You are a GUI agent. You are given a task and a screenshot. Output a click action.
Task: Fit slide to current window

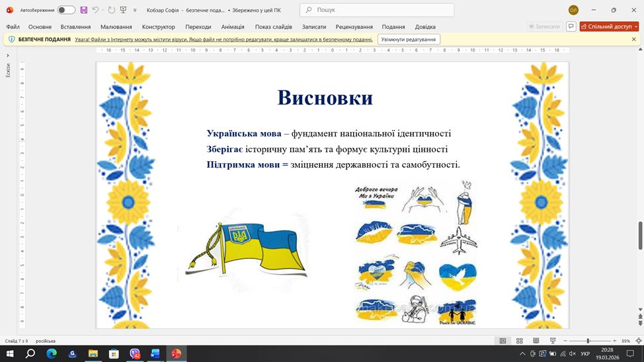click(638, 341)
